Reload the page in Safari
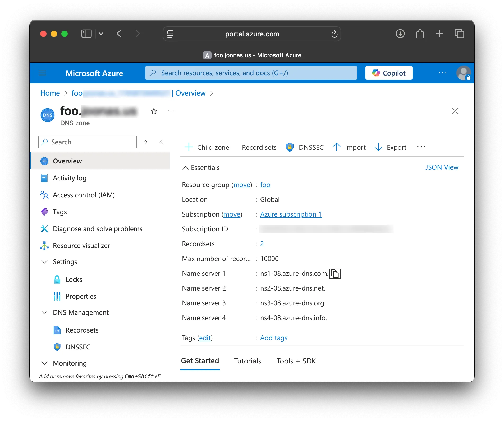Viewport: 504px width, 421px height. (x=334, y=34)
